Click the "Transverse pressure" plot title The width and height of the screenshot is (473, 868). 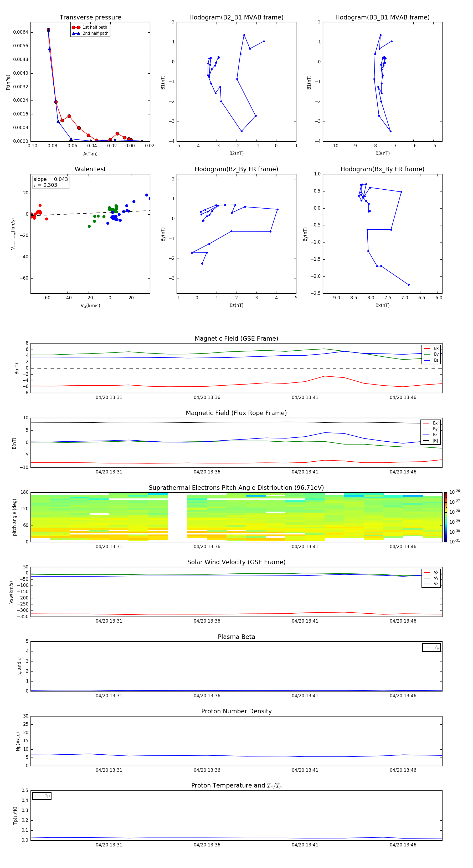[90, 18]
